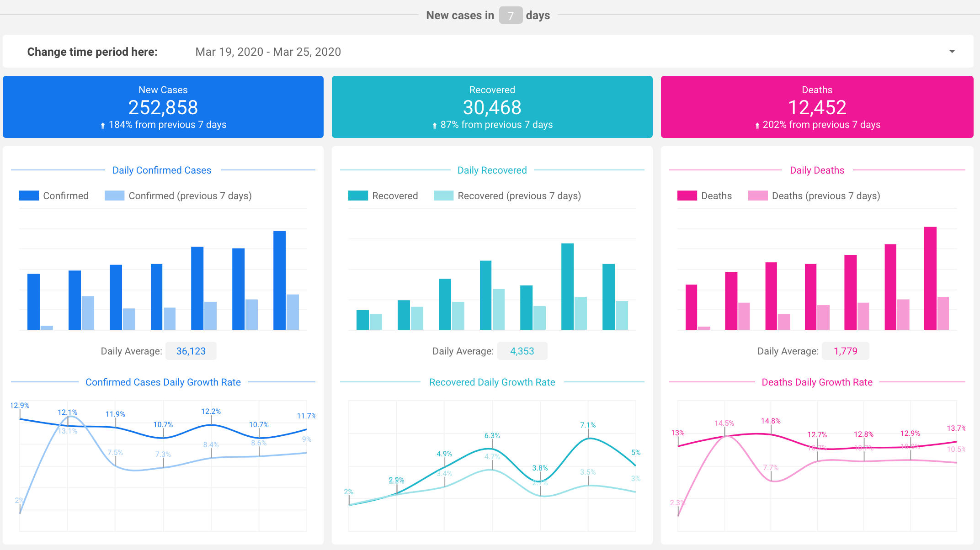Screen dimensions: 980x550
Task: Toggle the Confirmed legend swatch
Action: [29, 196]
